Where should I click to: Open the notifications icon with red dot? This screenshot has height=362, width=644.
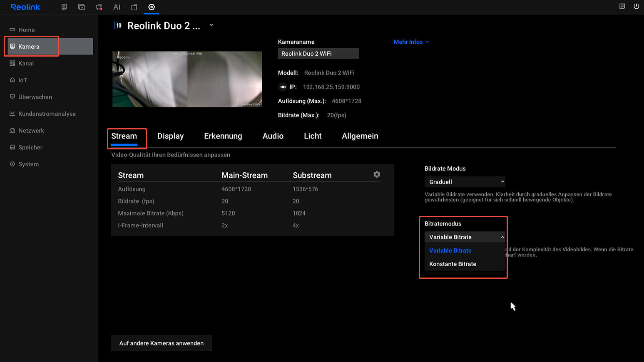click(99, 7)
